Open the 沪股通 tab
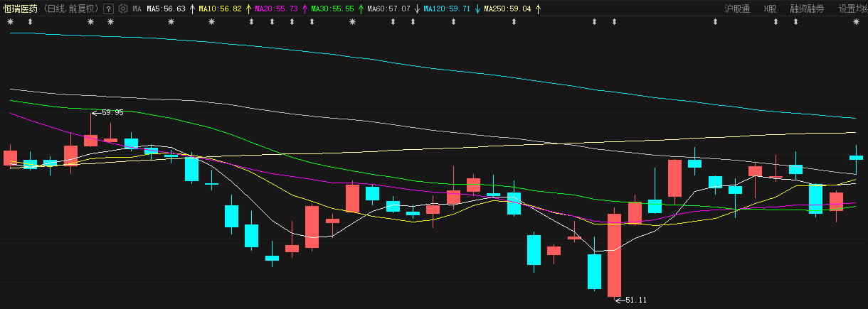868x309 pixels. tap(737, 9)
